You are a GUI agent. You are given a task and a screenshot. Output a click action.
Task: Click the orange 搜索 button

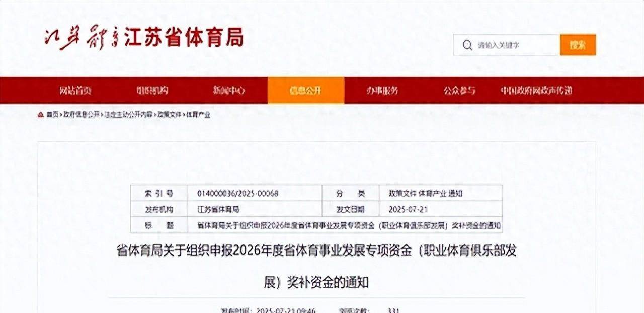click(x=578, y=45)
